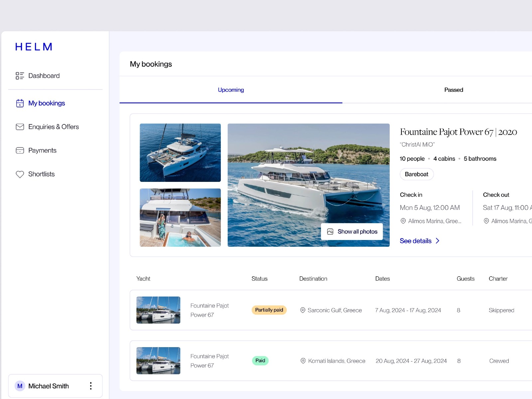Viewport: 532px width, 399px height.
Task: Open the three-dot menu beside Michael Smith
Action: tap(91, 386)
